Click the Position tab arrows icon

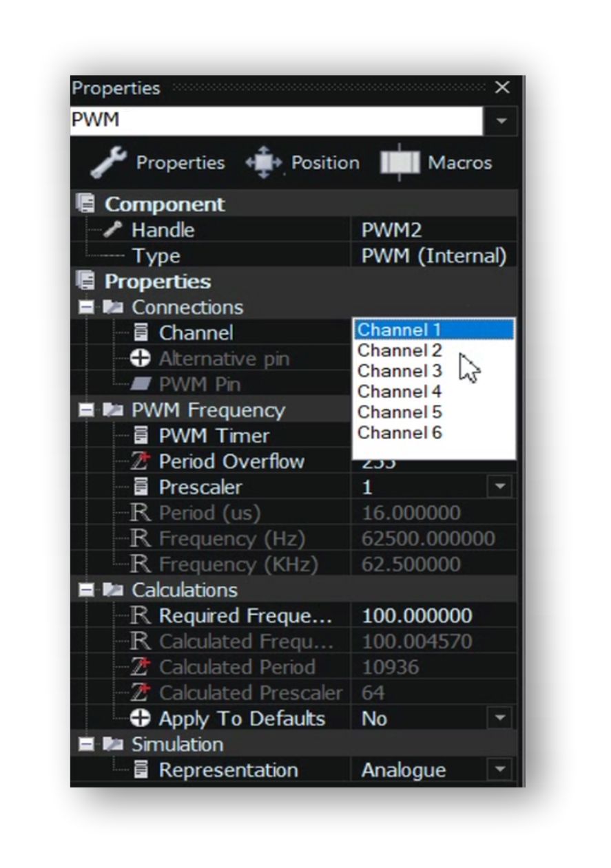[265, 164]
